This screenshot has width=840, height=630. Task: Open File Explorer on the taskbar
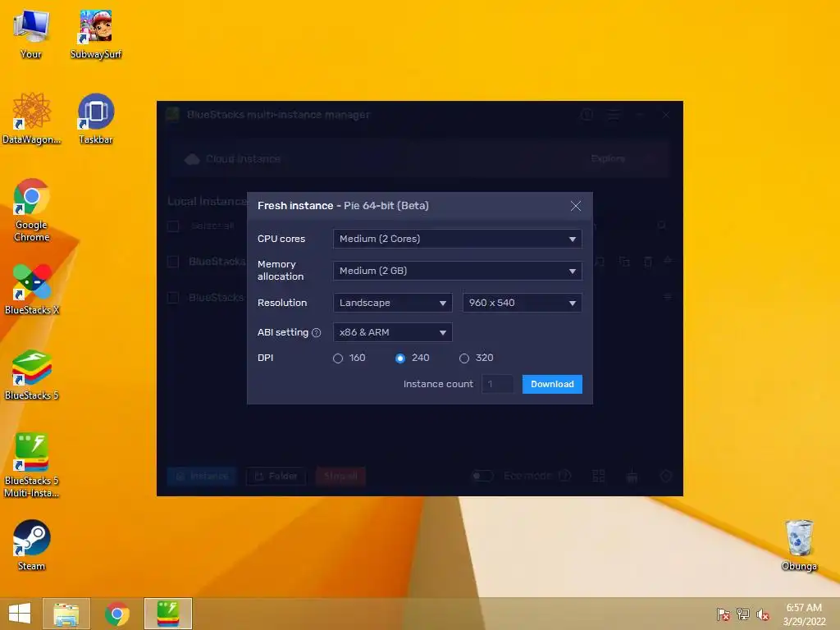66,614
